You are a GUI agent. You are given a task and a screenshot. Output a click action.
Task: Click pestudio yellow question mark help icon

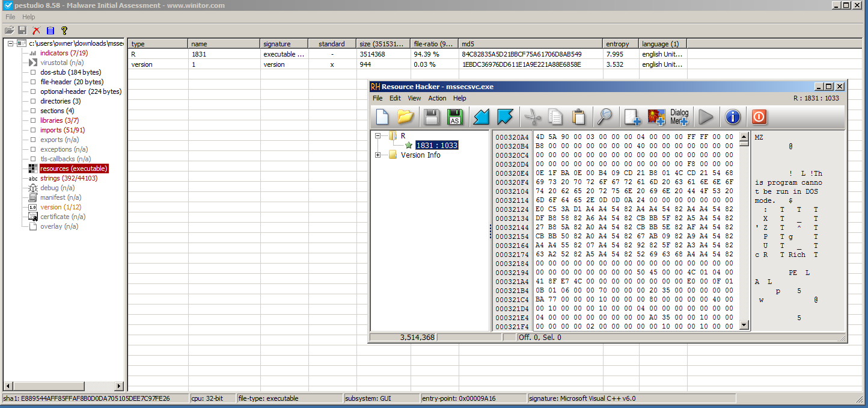tap(64, 30)
